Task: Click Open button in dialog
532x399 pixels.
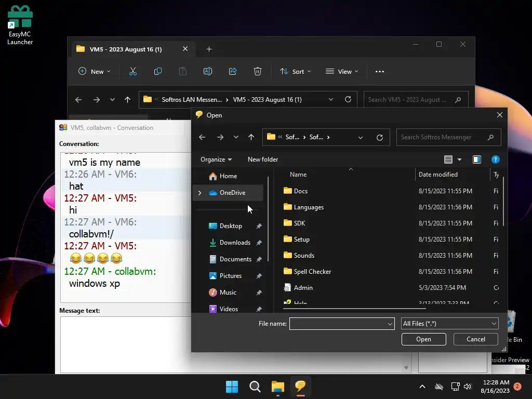Action: click(x=424, y=339)
